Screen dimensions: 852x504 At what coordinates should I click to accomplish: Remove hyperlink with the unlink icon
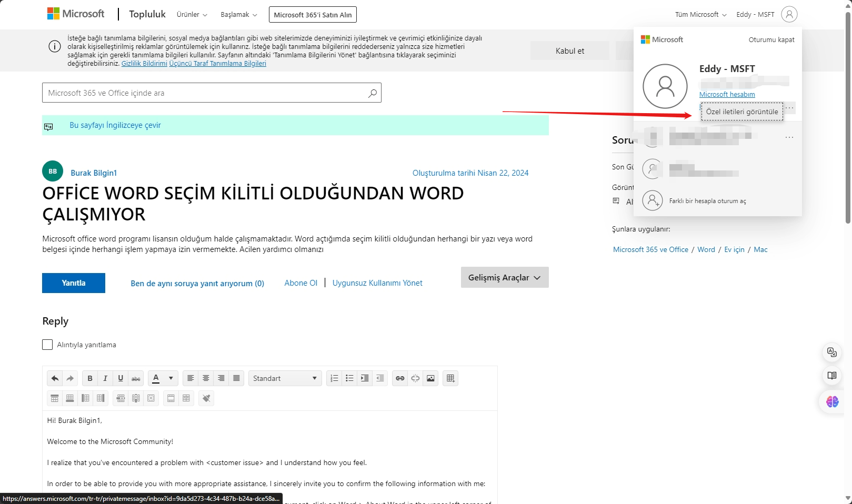pos(415,378)
